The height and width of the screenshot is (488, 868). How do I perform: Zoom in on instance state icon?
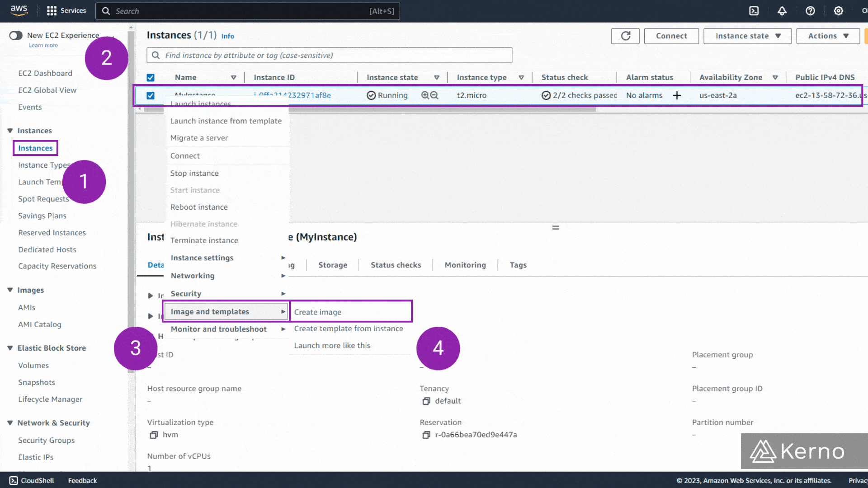425,95
